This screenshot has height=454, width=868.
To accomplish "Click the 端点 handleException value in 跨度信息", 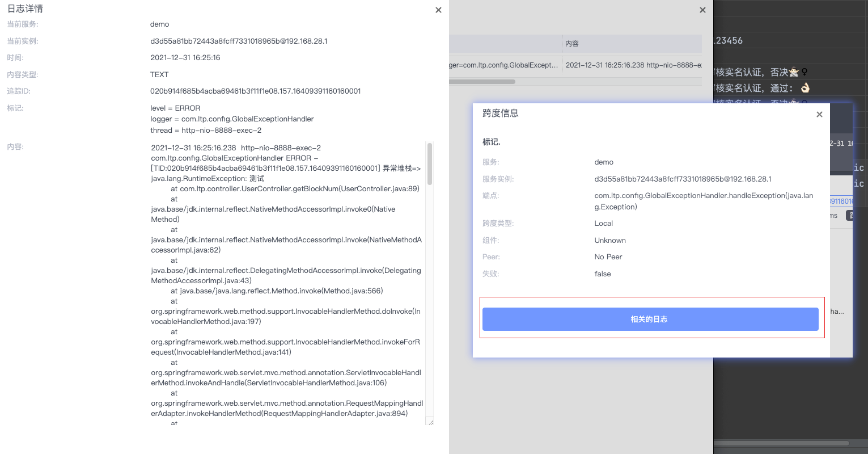I will click(x=705, y=200).
